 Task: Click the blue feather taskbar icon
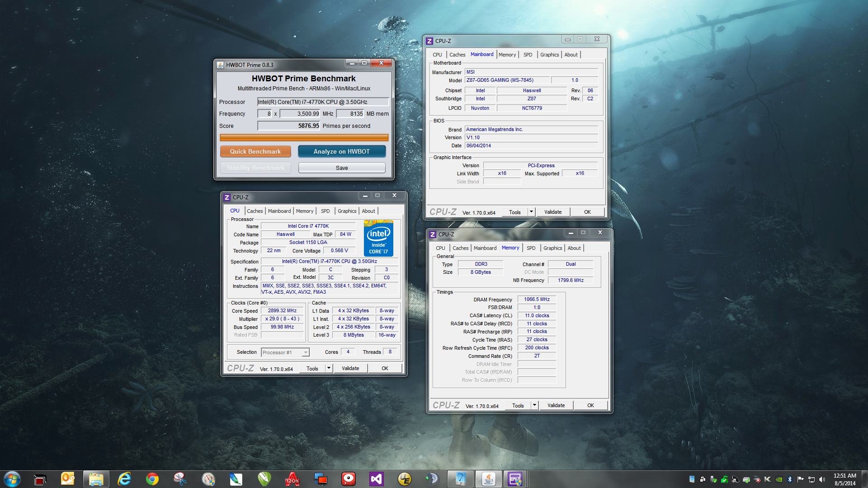point(236,479)
